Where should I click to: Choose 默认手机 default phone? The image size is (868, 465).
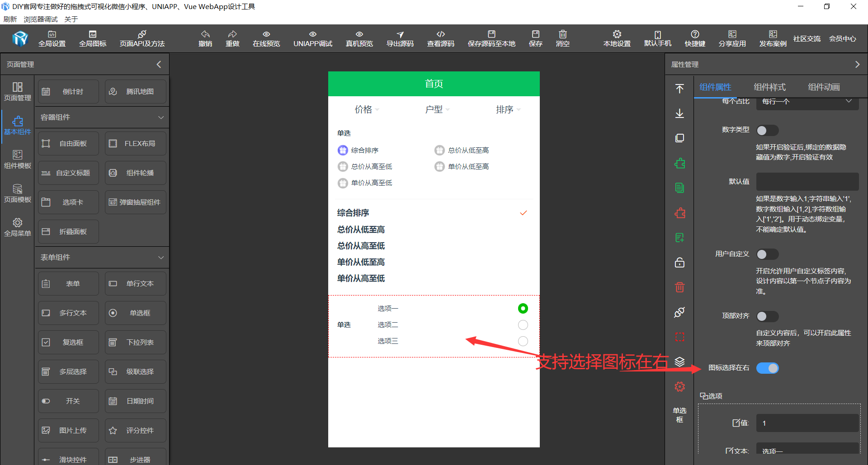pyautogui.click(x=658, y=39)
